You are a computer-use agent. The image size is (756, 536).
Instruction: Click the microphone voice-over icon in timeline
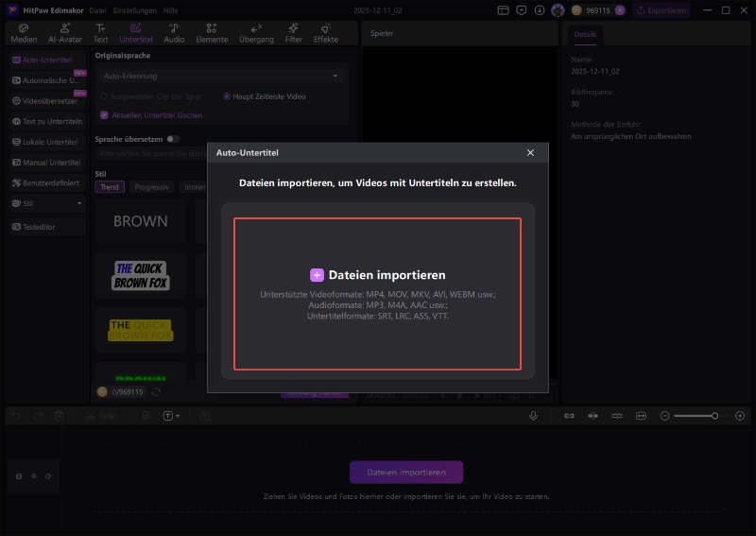coord(534,416)
